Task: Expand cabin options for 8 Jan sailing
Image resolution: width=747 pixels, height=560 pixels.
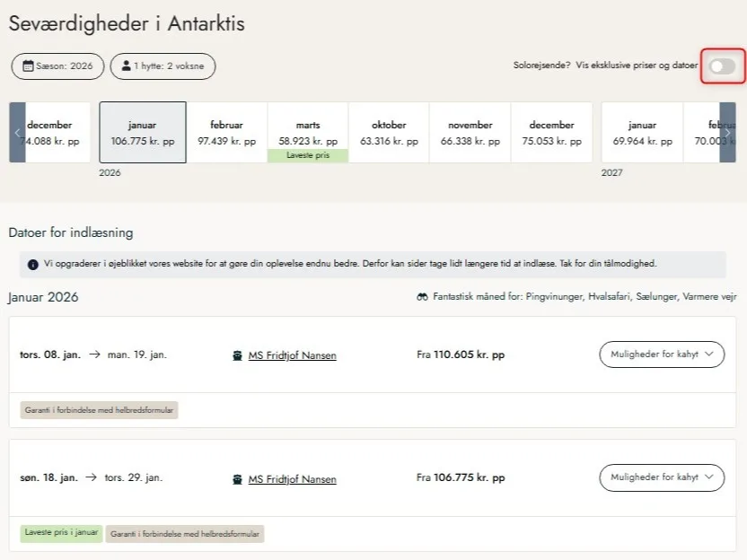Action: click(661, 354)
